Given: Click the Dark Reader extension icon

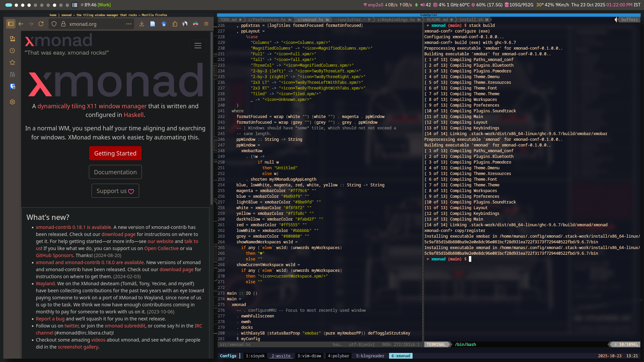Looking at the screenshot, I should tap(196, 24).
